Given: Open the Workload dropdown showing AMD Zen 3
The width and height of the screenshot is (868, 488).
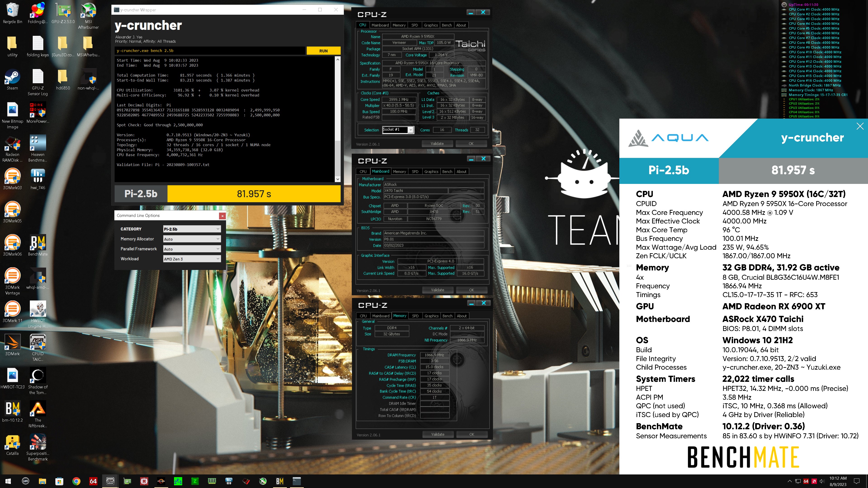Looking at the screenshot, I should click(192, 259).
